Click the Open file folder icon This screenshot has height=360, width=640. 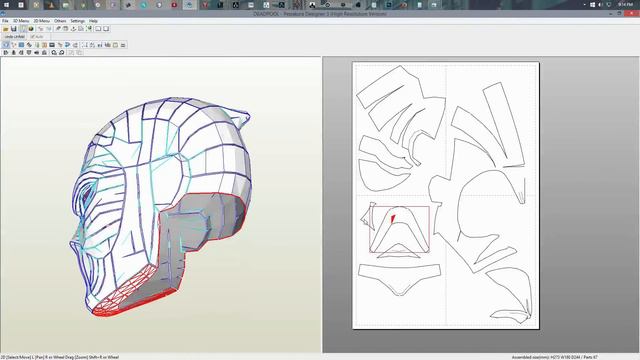pos(6,29)
